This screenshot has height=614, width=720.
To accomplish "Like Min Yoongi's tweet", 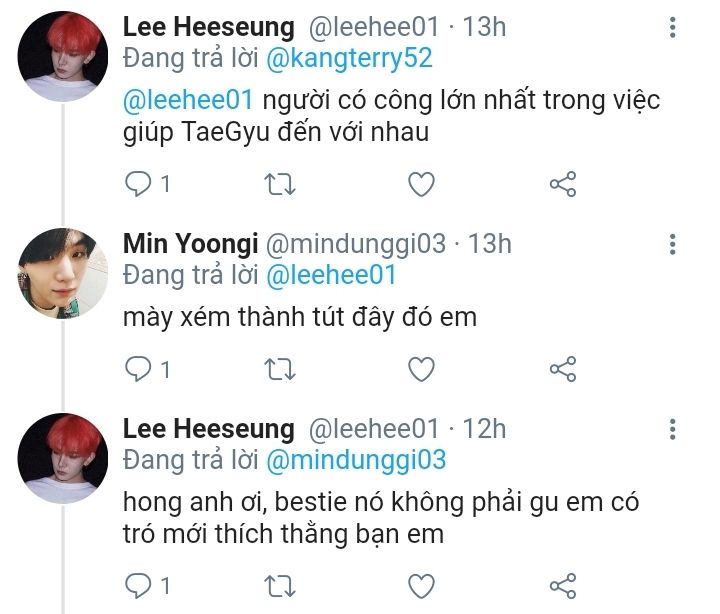I will [422, 369].
